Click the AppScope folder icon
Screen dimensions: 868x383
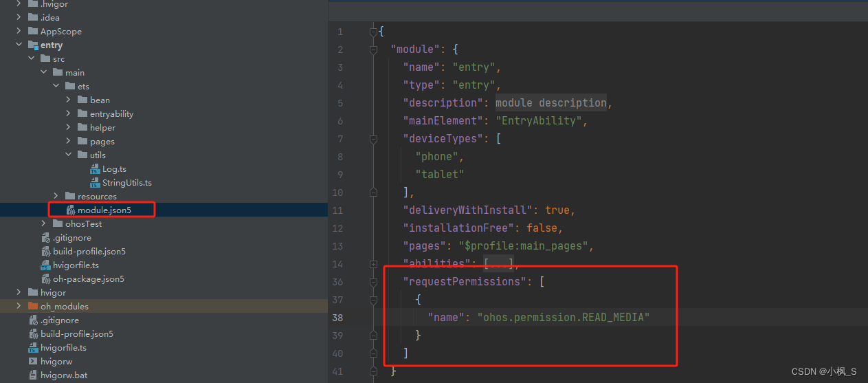tap(33, 31)
